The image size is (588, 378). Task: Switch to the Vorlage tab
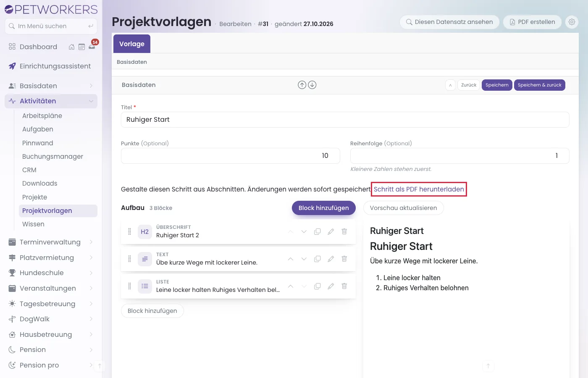point(132,44)
